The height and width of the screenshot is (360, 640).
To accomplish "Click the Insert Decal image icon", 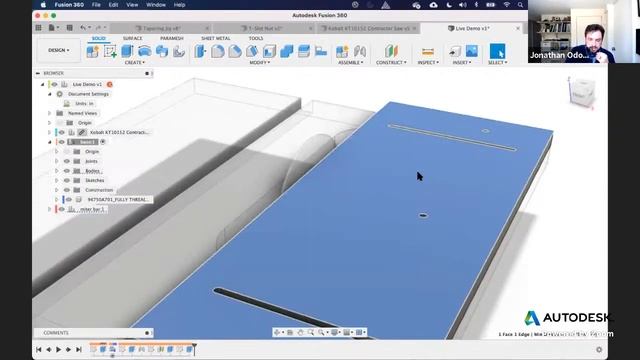I will point(472,51).
